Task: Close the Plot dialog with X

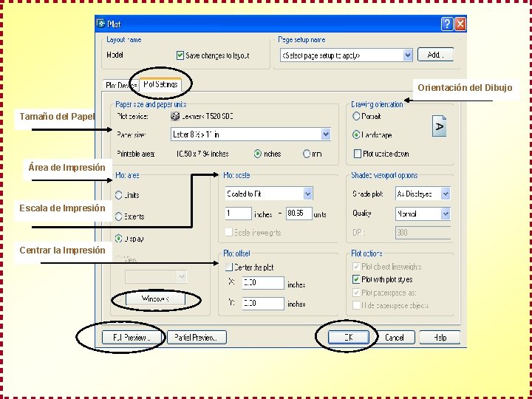Action: click(460, 24)
